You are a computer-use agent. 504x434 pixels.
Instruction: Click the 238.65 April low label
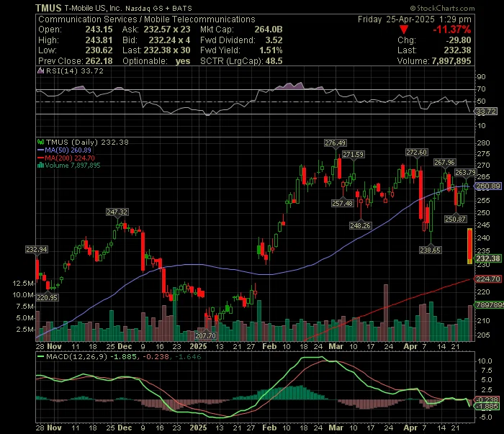pyautogui.click(x=430, y=250)
